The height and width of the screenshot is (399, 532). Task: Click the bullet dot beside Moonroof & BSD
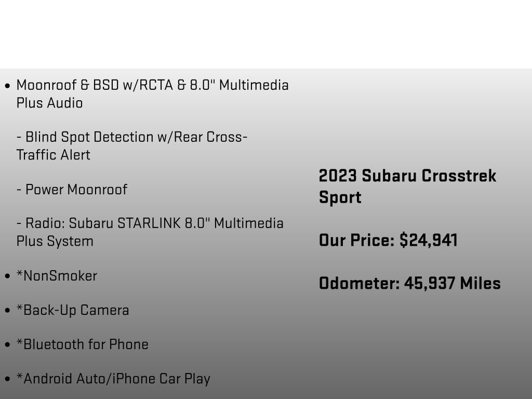pyautogui.click(x=7, y=86)
